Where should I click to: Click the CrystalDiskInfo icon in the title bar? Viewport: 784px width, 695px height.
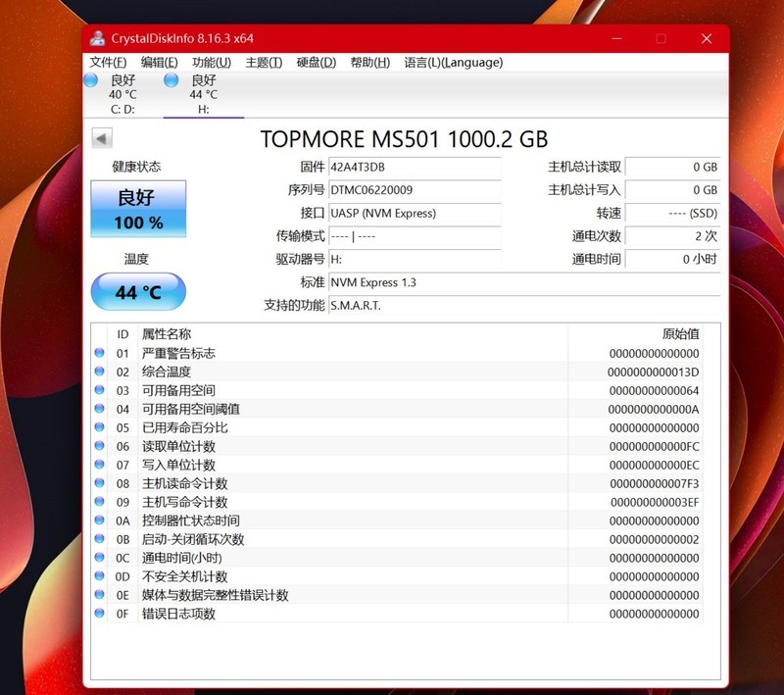[x=97, y=37]
